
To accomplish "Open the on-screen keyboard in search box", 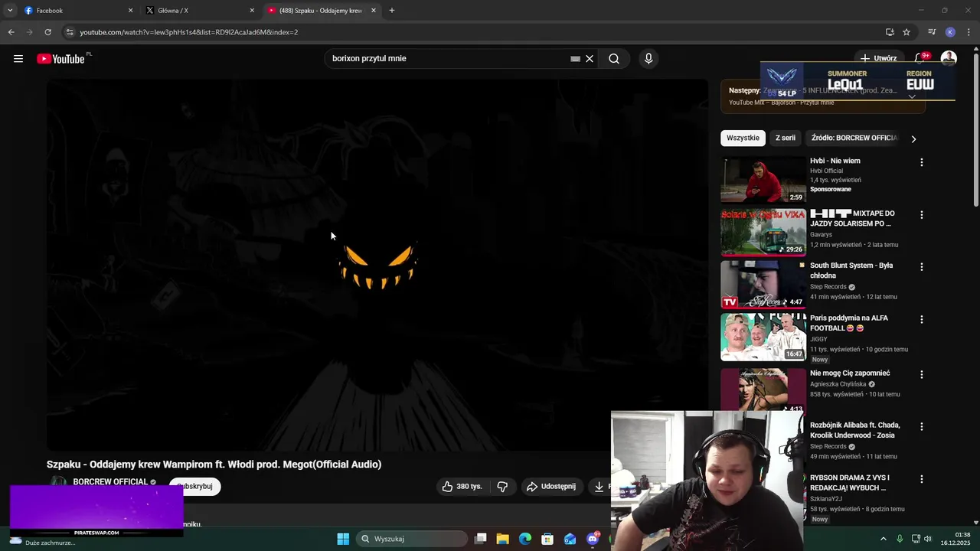I will [x=575, y=59].
